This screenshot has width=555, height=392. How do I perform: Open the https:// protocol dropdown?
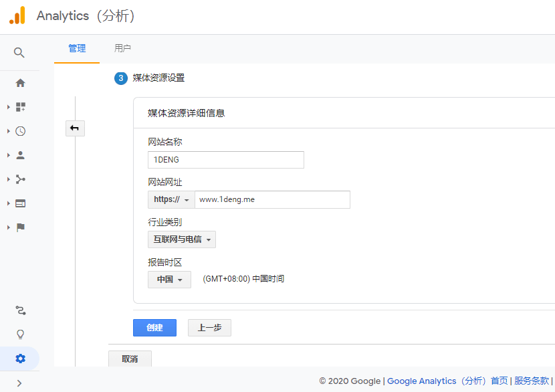[171, 199]
